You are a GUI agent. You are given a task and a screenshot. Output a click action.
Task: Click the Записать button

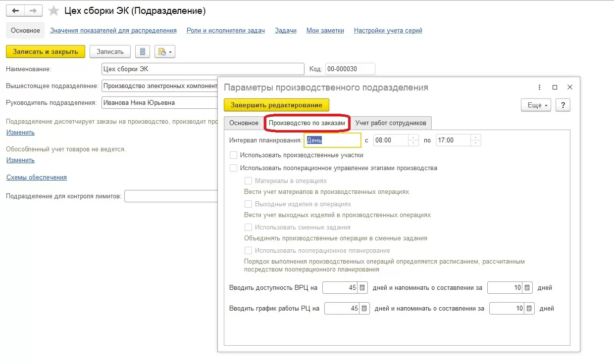click(x=110, y=51)
